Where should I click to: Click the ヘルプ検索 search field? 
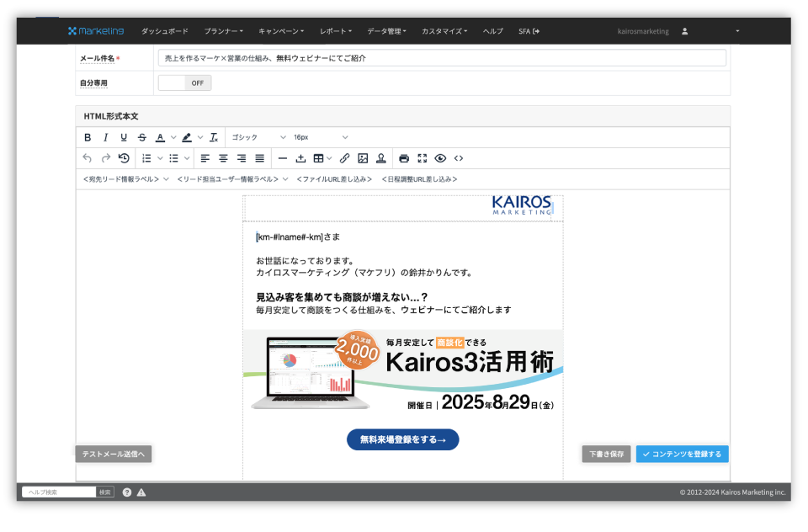click(x=59, y=492)
